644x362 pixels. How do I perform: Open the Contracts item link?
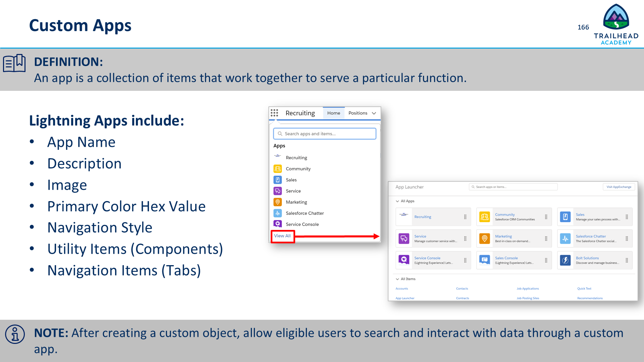[463, 298]
